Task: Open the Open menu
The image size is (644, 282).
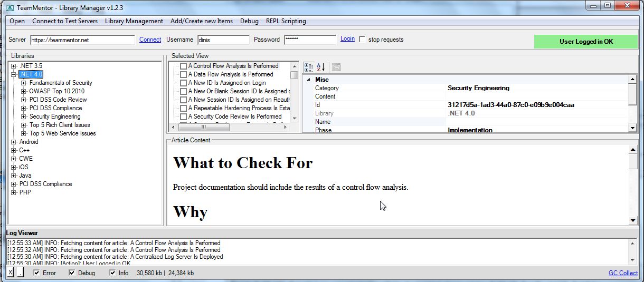Action: coord(17,21)
